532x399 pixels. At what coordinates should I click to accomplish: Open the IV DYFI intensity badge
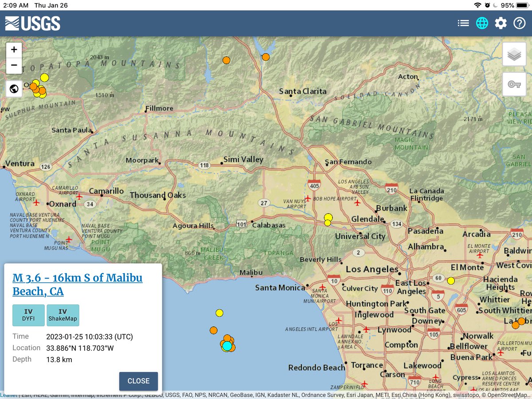[28, 315]
